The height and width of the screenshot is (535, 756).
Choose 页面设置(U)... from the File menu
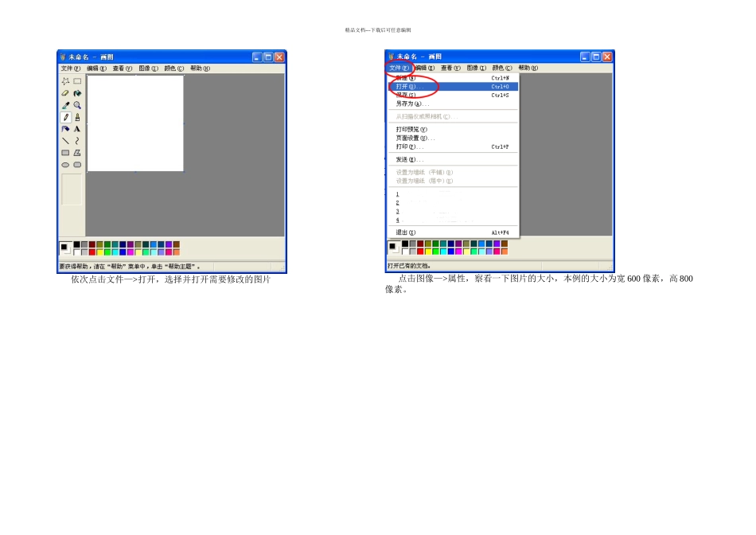point(454,138)
